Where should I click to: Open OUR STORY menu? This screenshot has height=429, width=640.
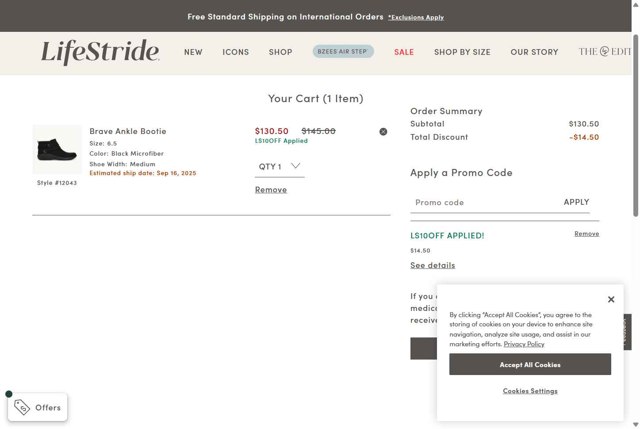point(534,52)
